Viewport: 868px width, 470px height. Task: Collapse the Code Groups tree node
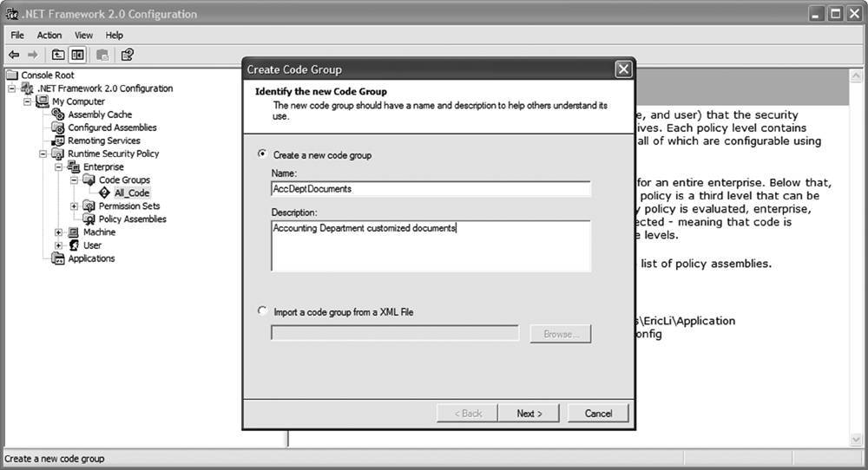(x=74, y=180)
